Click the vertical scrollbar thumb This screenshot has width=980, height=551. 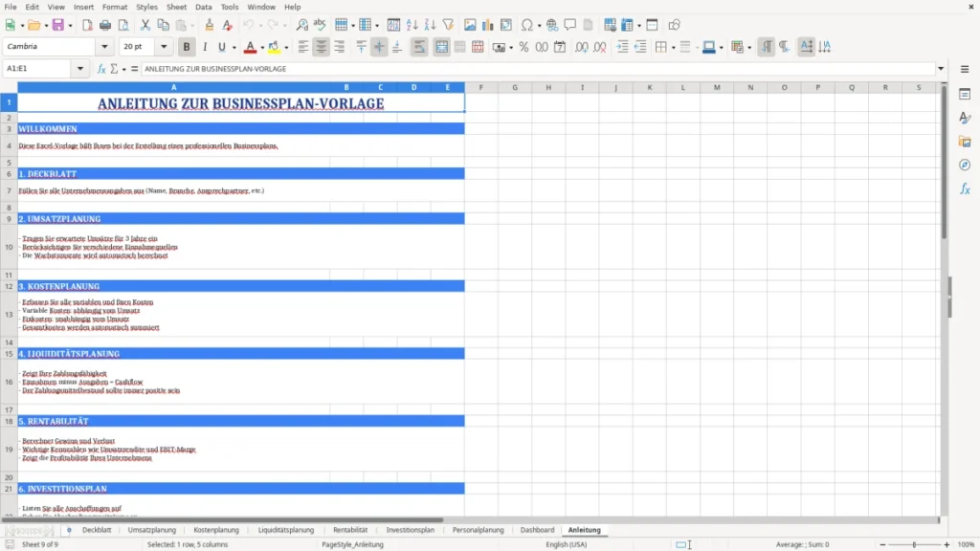point(944,163)
